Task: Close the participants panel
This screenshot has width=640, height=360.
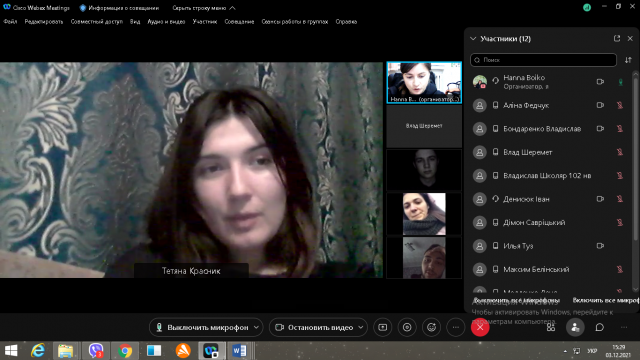Action: 630,38
